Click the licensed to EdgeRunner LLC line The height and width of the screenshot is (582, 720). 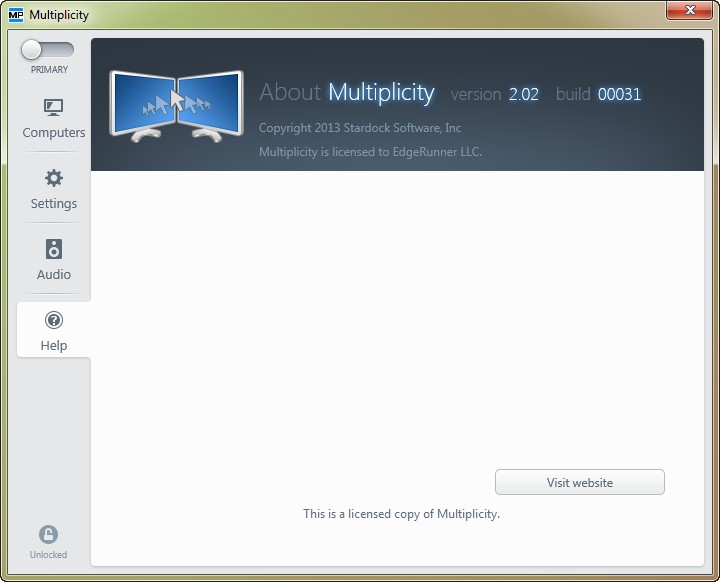pos(370,152)
